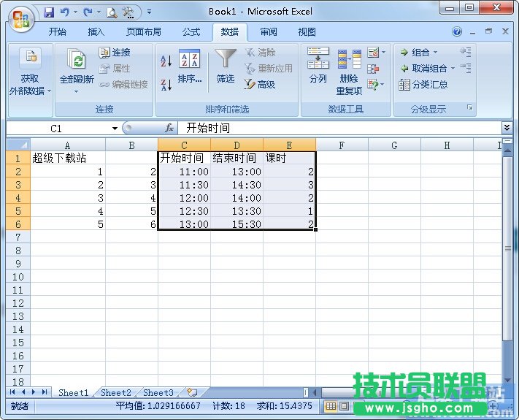Click Properties (属性) button

115,69
